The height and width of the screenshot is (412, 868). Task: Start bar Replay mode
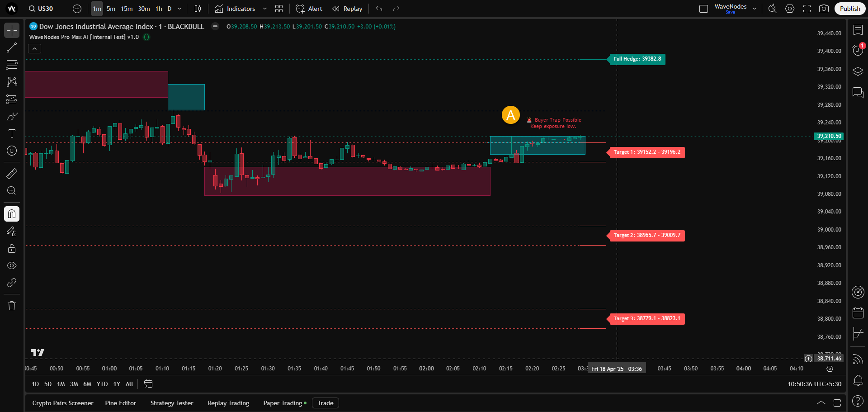pyautogui.click(x=347, y=9)
